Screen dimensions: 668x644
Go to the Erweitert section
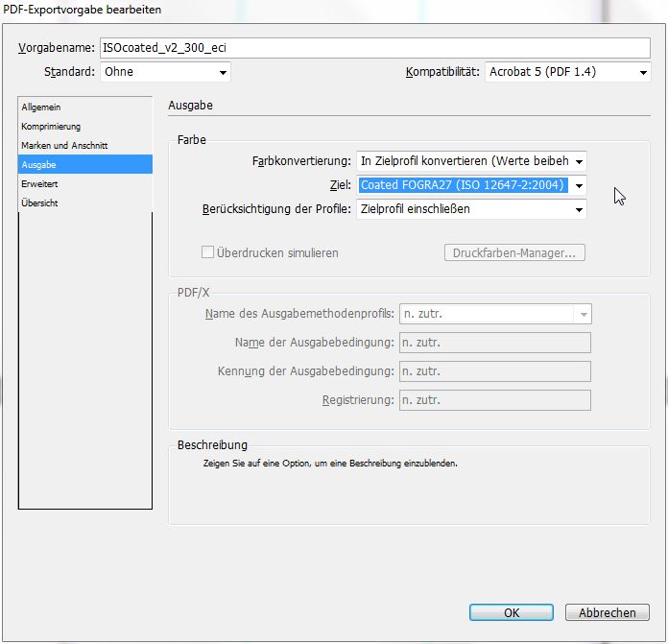tap(39, 183)
